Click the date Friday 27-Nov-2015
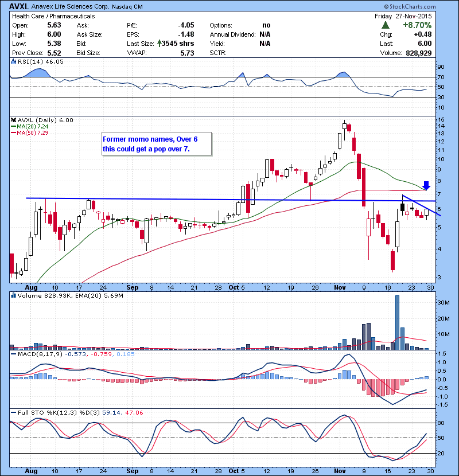The image size is (459, 476). click(x=403, y=16)
